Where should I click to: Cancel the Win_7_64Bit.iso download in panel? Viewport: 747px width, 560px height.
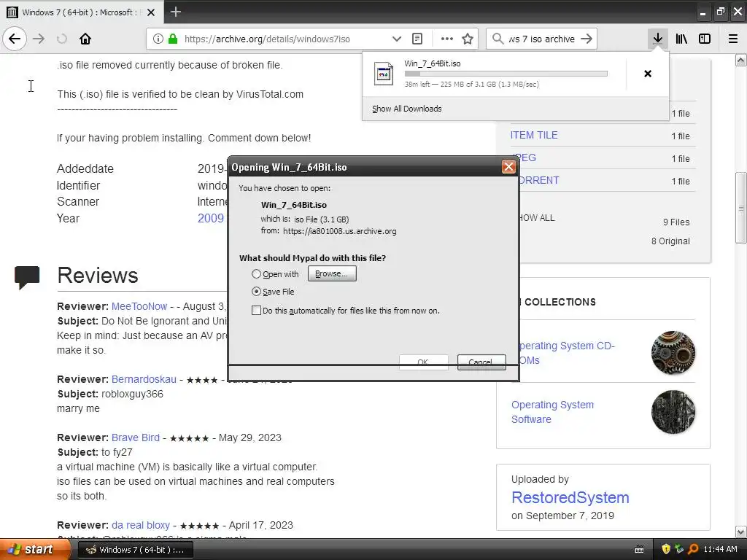(x=648, y=74)
